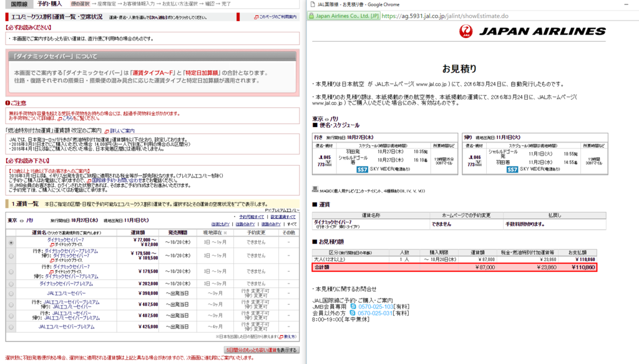The width and height of the screenshot is (639, 364).
Task: Click the お見積り heading
Action: 459,69
